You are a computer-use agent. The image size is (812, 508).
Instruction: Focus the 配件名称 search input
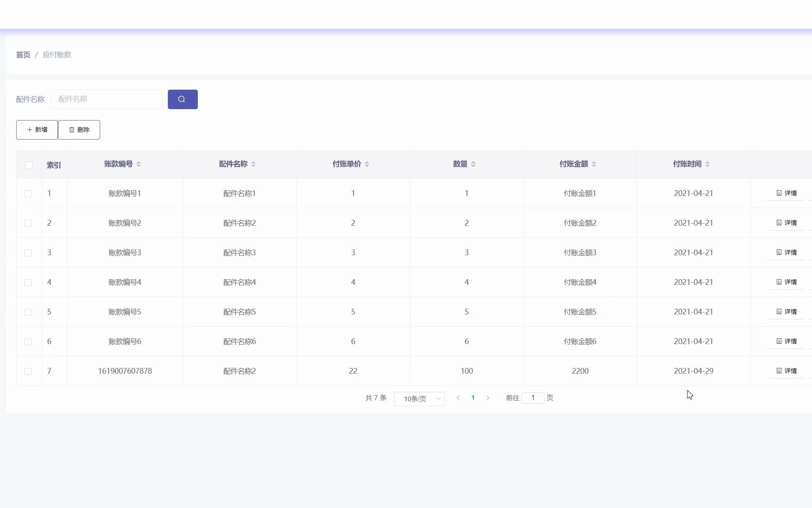tap(107, 99)
